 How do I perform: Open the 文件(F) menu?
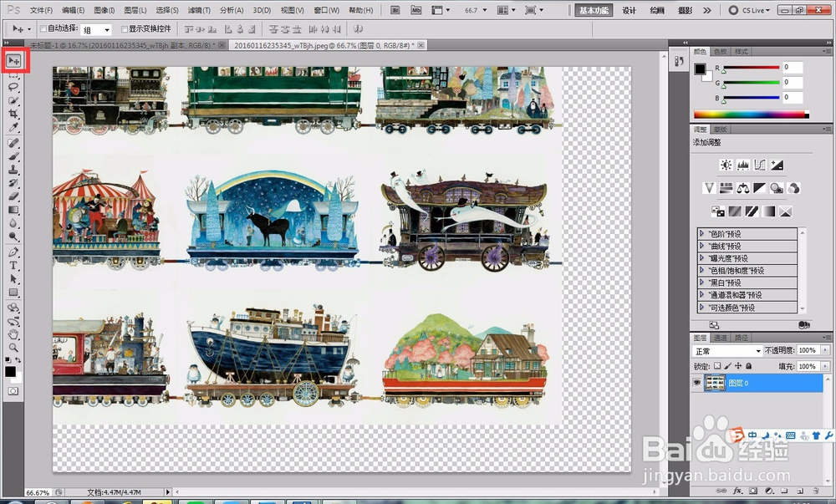pyautogui.click(x=41, y=10)
